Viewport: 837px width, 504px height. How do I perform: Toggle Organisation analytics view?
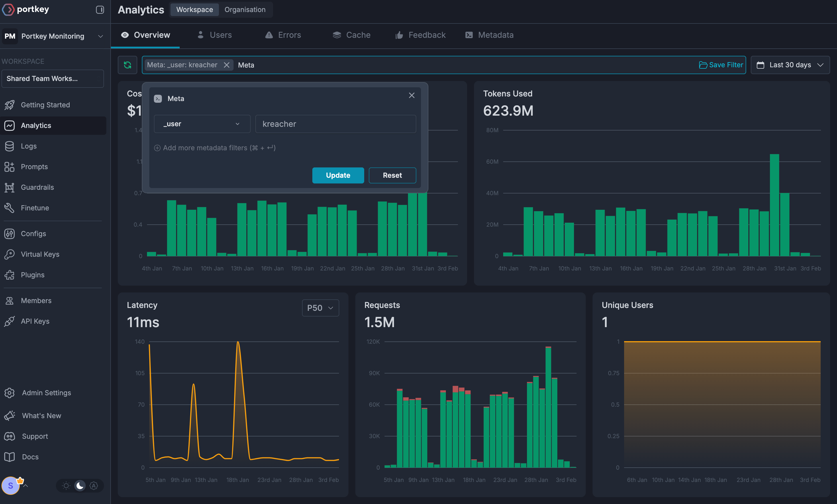tap(245, 9)
